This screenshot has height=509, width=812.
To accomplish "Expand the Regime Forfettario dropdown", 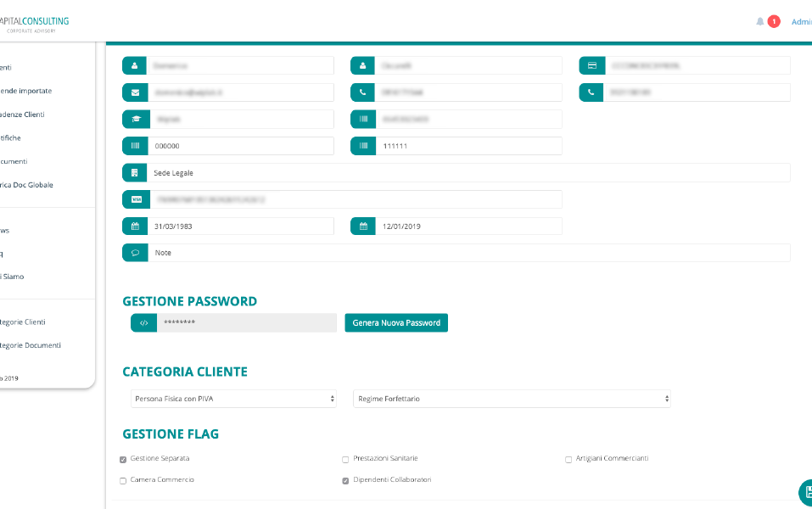I will [512, 399].
